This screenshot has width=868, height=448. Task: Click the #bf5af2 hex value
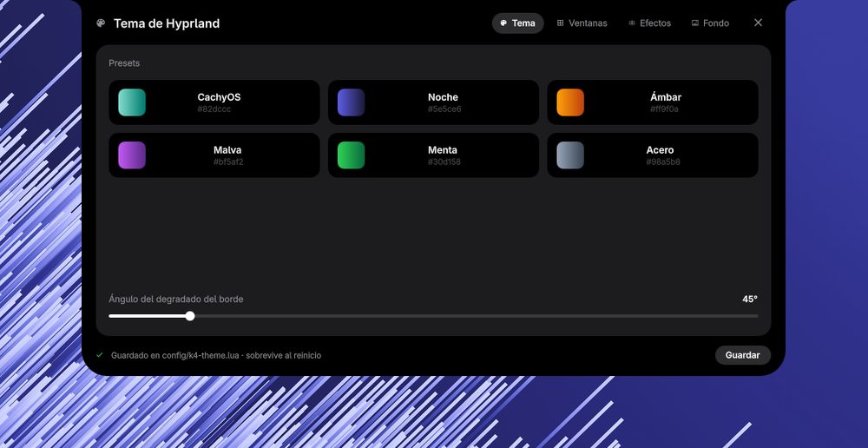pyautogui.click(x=228, y=162)
